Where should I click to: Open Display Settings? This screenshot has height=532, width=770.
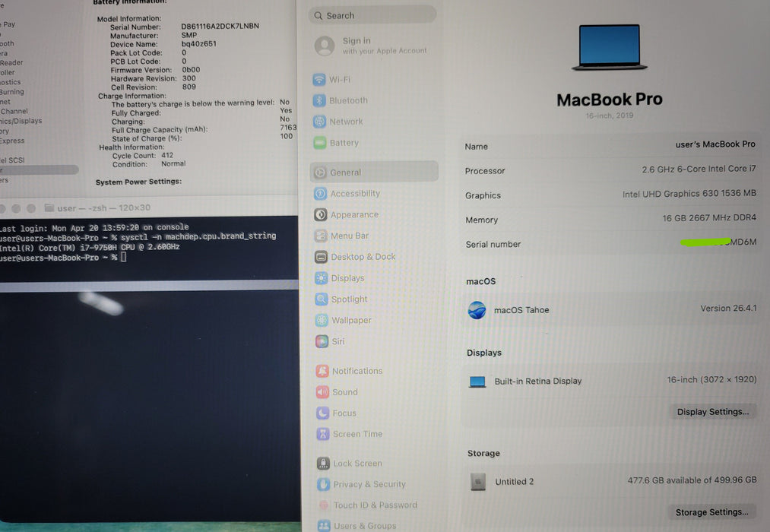713,412
